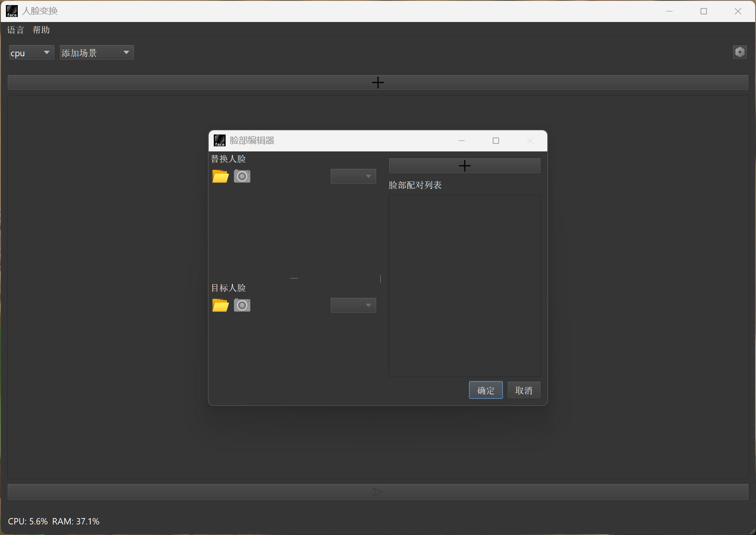
Task: Expand the dropdown in the 替换人脸 section
Action: coord(353,176)
